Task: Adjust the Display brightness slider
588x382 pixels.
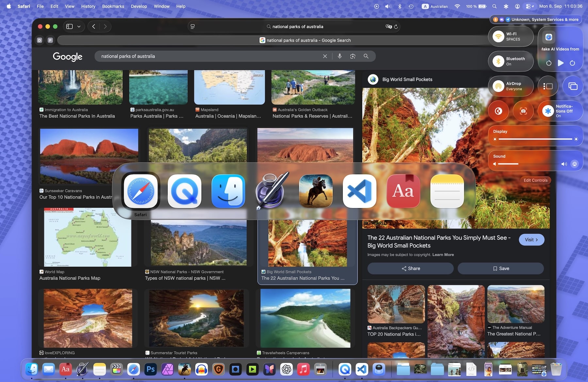Action: pos(535,139)
